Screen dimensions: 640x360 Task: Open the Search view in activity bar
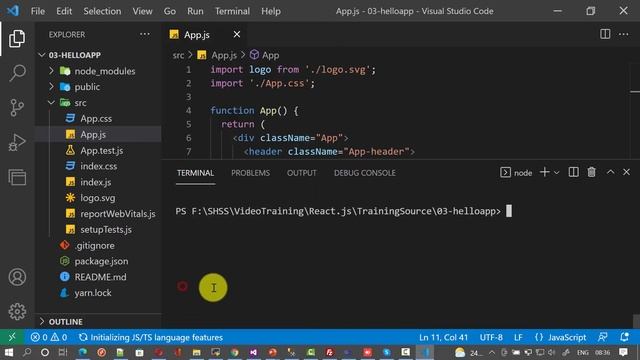point(17,73)
